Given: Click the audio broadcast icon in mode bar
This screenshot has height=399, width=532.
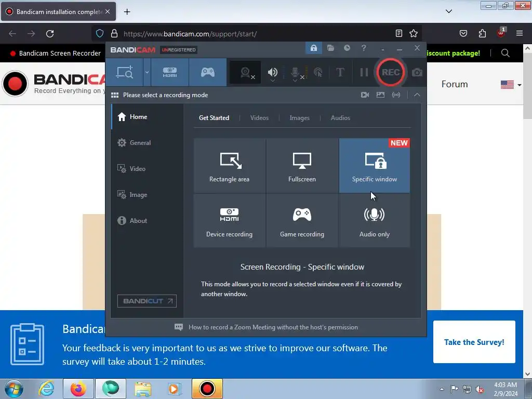Looking at the screenshot, I should 396,95.
